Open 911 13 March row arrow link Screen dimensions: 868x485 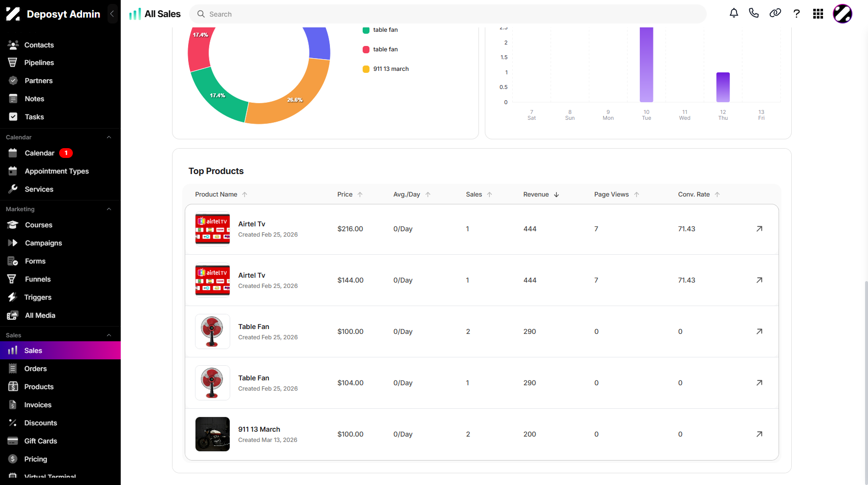click(x=759, y=434)
